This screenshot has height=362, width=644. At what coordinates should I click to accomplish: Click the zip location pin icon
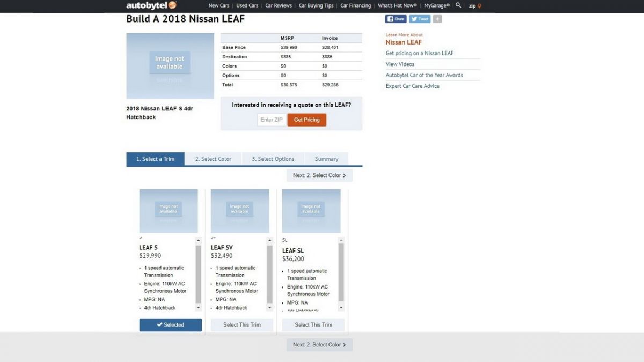click(479, 6)
